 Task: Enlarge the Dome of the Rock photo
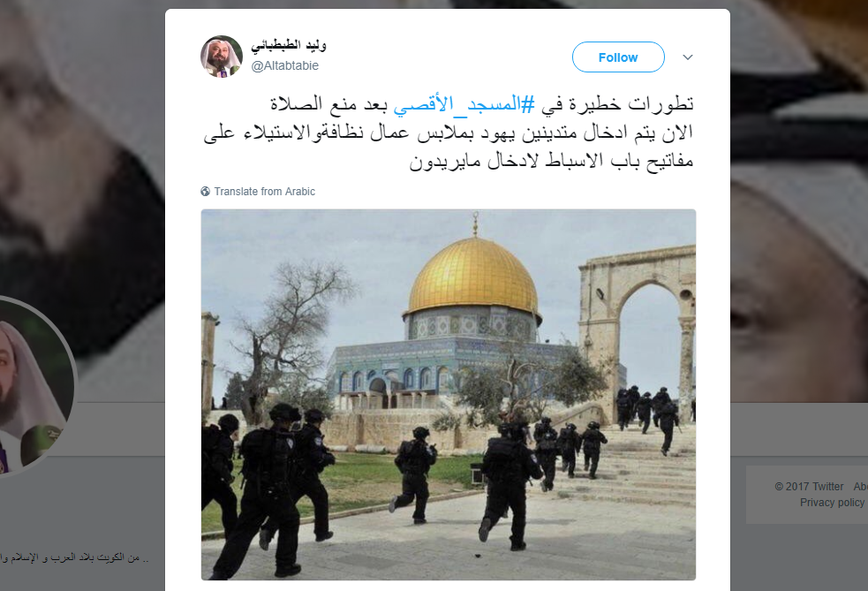coord(449,394)
